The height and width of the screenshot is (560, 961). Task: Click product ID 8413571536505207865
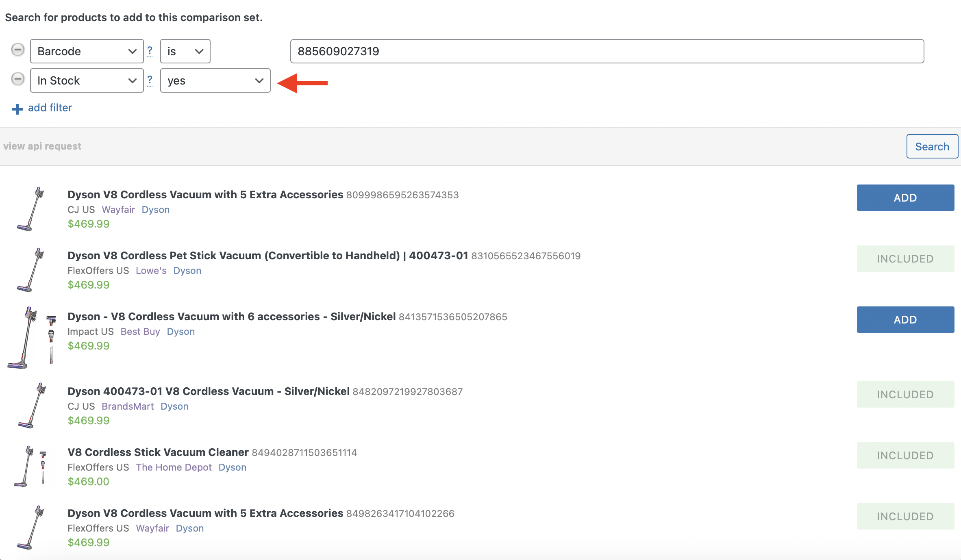453,317
